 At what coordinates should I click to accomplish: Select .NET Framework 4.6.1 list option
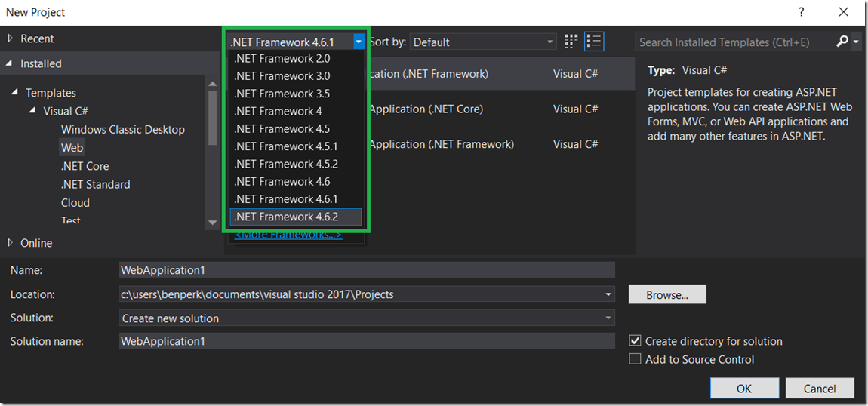[x=296, y=199]
